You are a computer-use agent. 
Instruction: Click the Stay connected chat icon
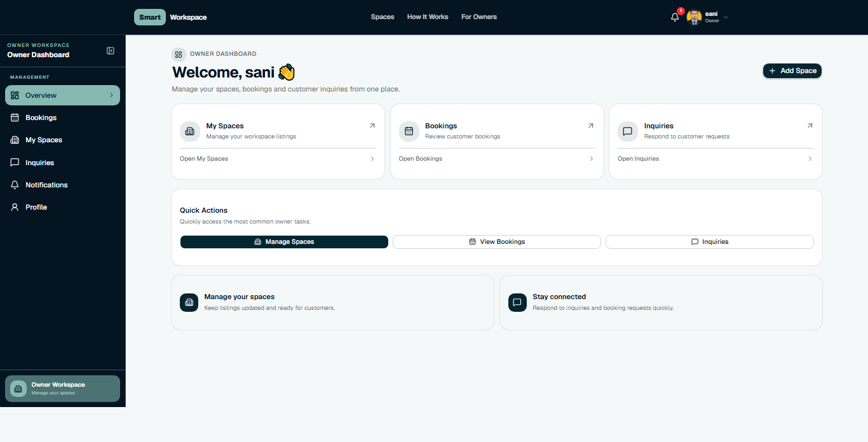(517, 302)
